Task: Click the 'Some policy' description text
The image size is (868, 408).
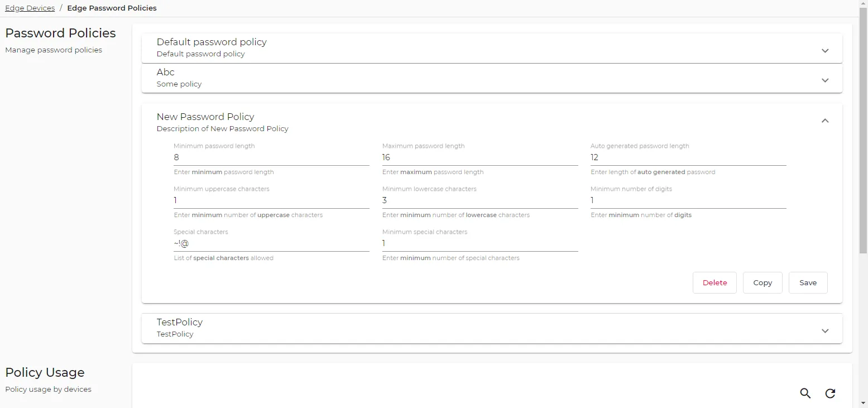Action: pyautogui.click(x=179, y=84)
